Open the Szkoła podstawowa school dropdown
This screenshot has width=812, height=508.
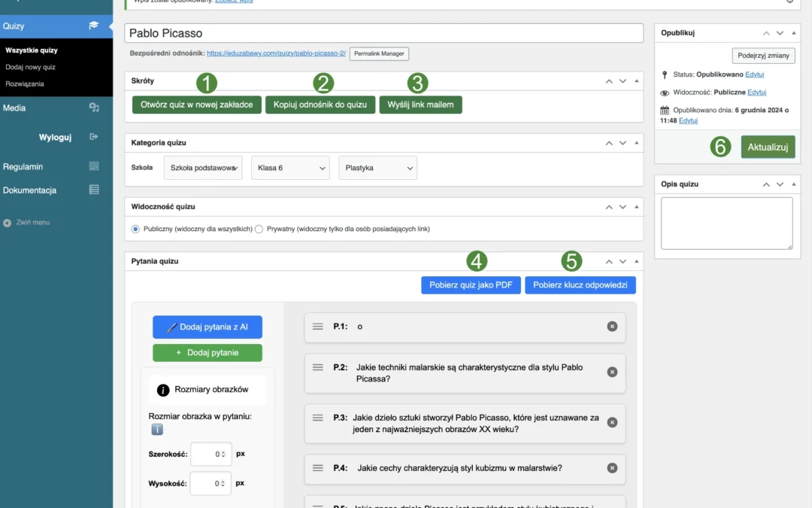(x=203, y=168)
